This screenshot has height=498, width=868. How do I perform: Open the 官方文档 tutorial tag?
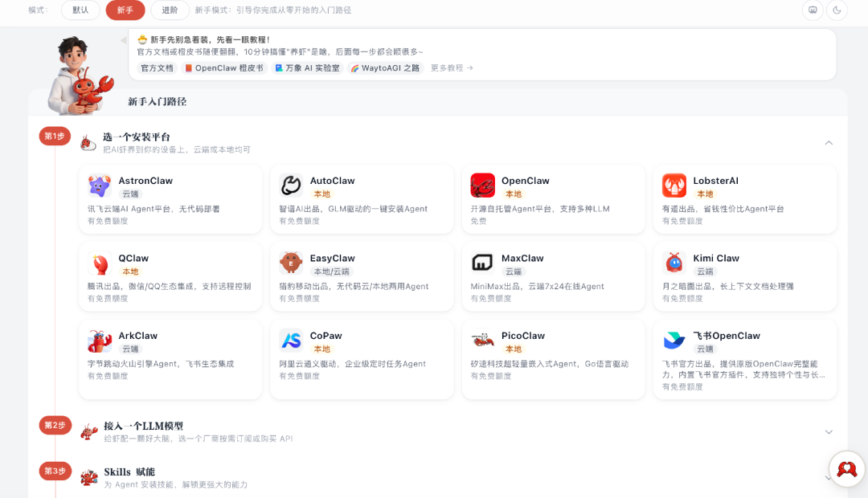coord(157,68)
